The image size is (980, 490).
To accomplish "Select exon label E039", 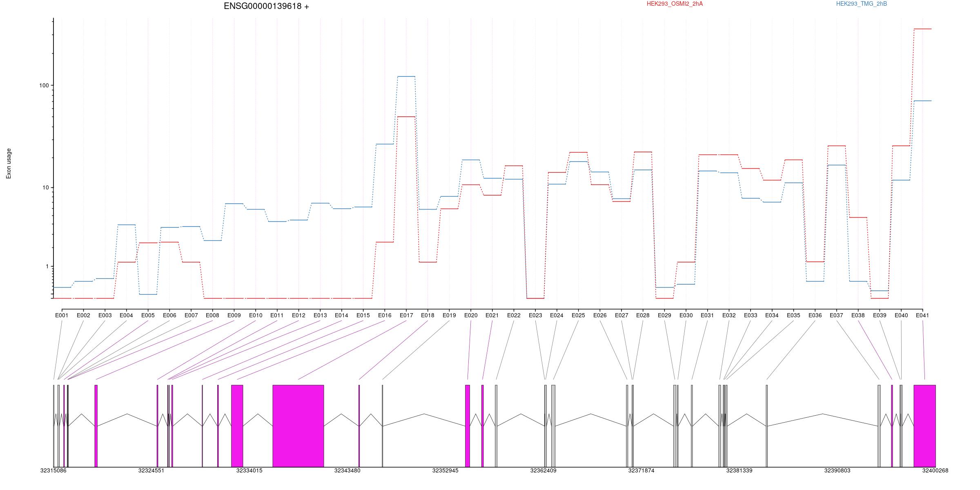I will tap(880, 315).
